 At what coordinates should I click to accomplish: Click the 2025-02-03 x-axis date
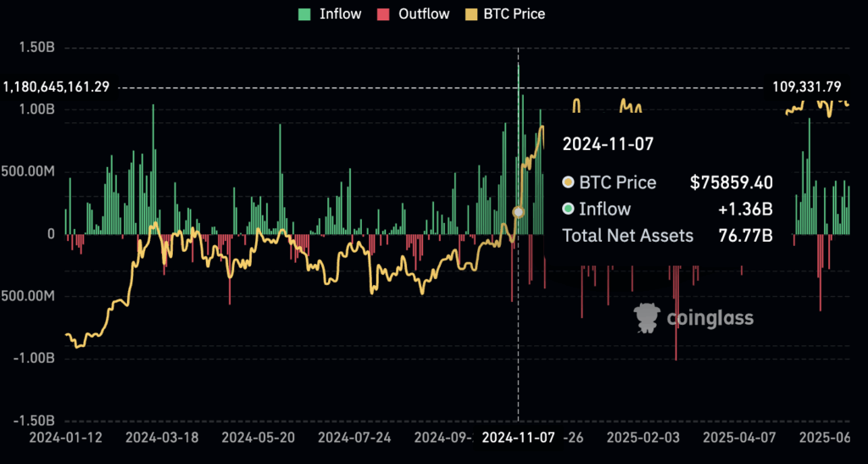[643, 438]
